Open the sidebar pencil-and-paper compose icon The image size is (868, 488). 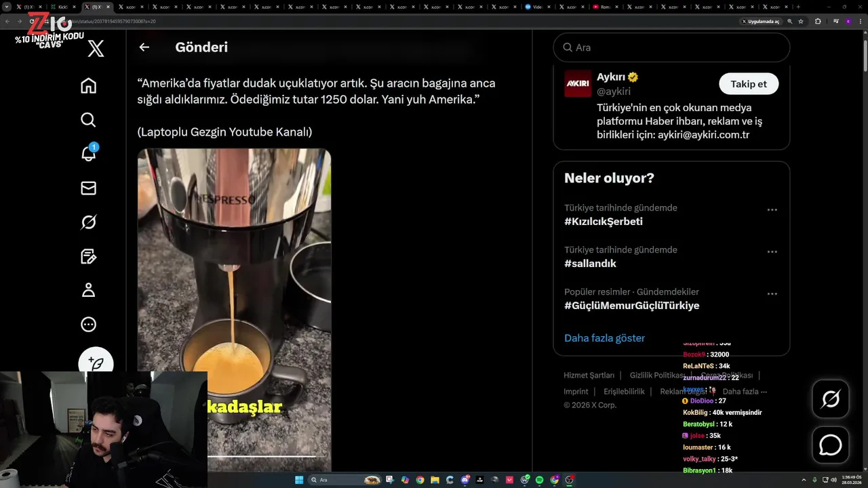click(x=88, y=256)
